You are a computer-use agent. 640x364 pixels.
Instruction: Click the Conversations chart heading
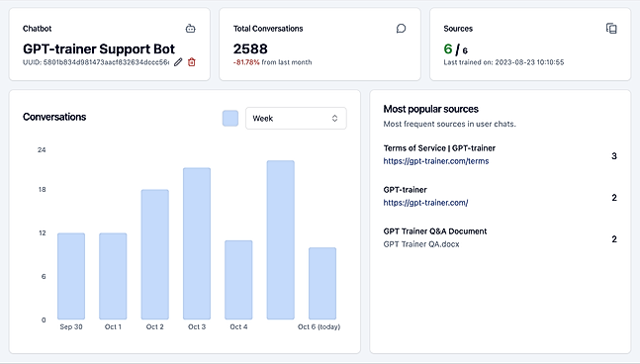54,117
